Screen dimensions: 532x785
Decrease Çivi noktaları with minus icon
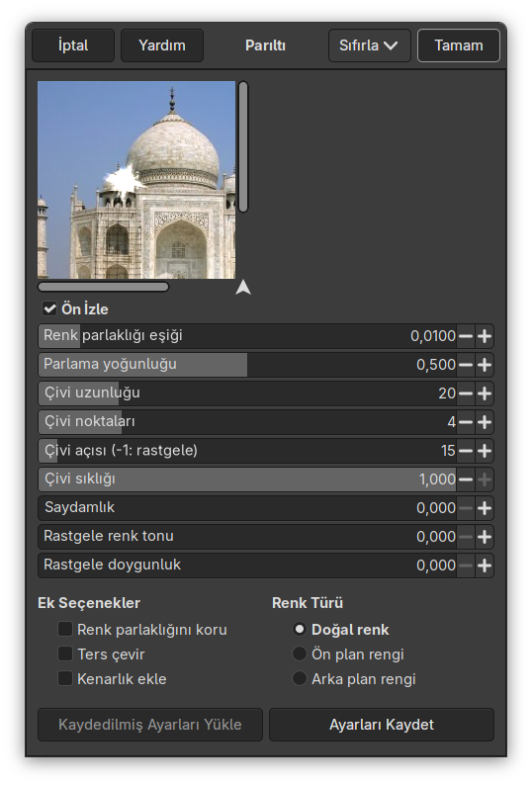click(x=466, y=422)
